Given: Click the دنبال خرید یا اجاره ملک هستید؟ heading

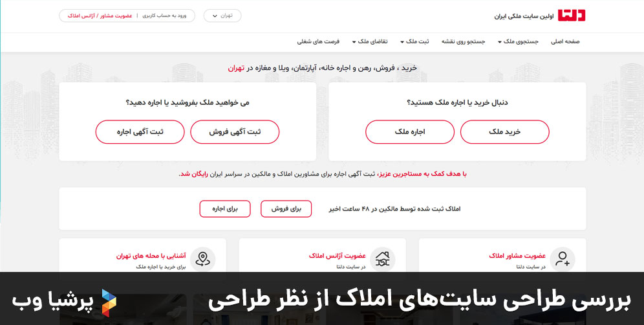Looking at the screenshot, I should tap(457, 102).
